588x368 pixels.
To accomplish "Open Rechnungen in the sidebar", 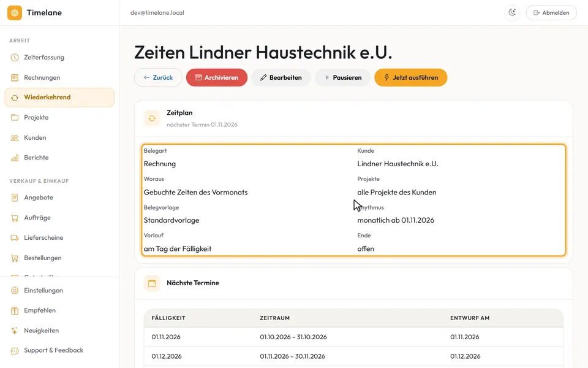I will [x=59, y=78].
